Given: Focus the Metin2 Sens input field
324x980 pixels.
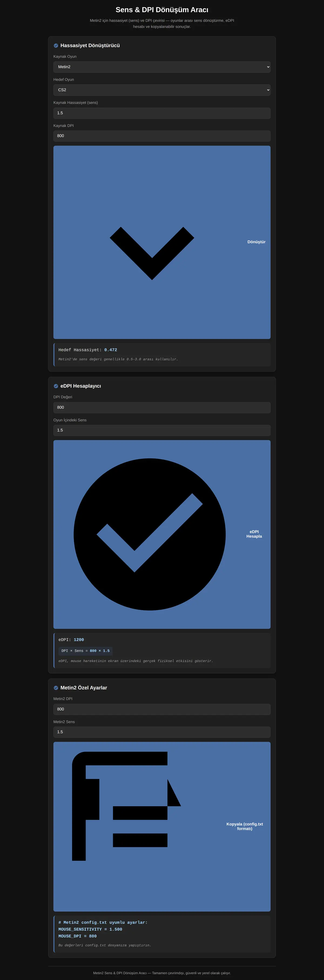Looking at the screenshot, I should 162,732.
